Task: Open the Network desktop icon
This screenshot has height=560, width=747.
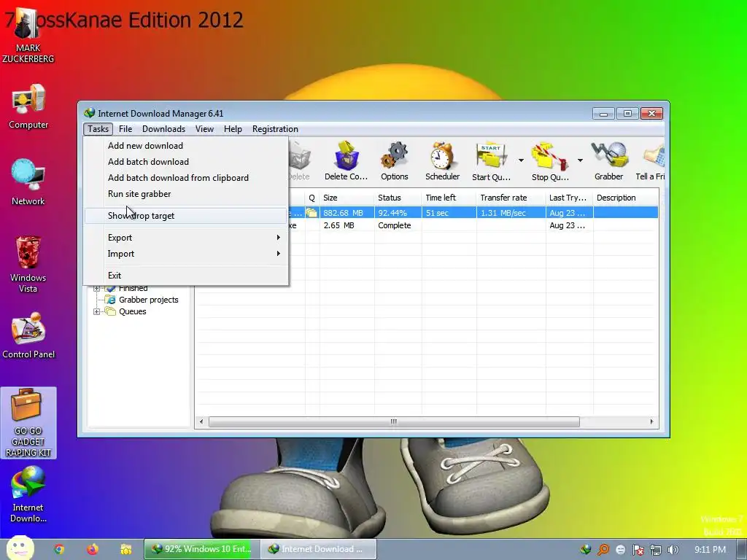Action: 28,182
